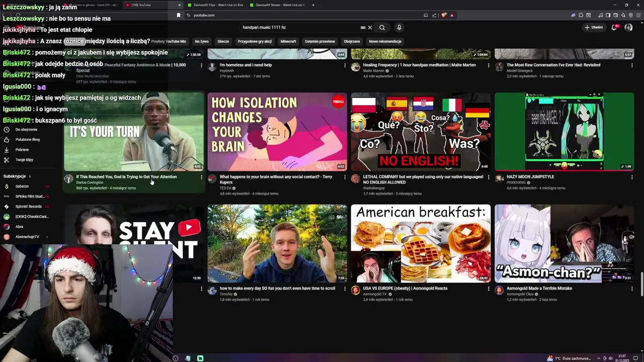Open more options for God Is Trying video

[x=201, y=177]
